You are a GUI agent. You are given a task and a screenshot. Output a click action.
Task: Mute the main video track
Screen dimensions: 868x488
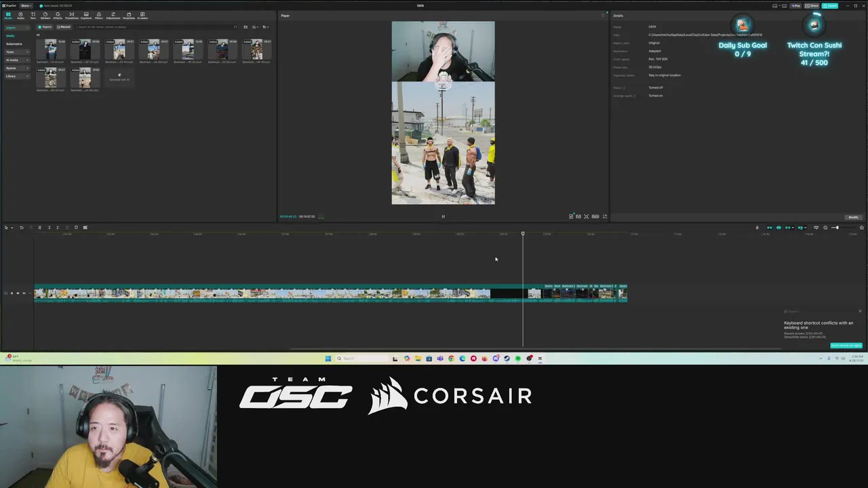(x=24, y=293)
